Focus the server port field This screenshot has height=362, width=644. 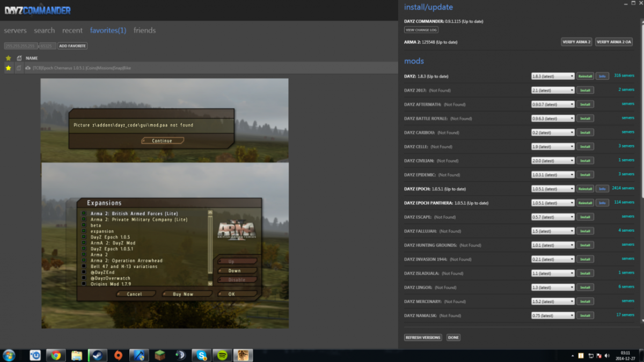(x=48, y=46)
